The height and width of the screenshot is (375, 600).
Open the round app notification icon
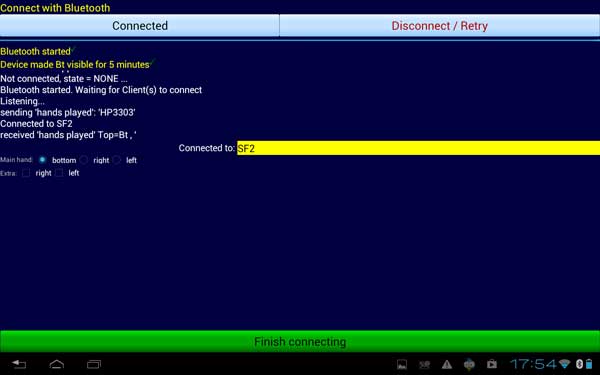coord(469,364)
